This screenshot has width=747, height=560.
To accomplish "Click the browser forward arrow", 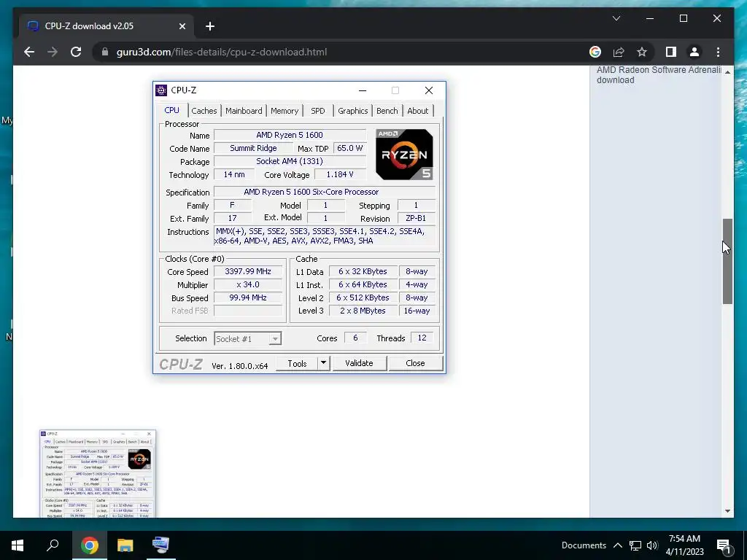I will (53, 52).
